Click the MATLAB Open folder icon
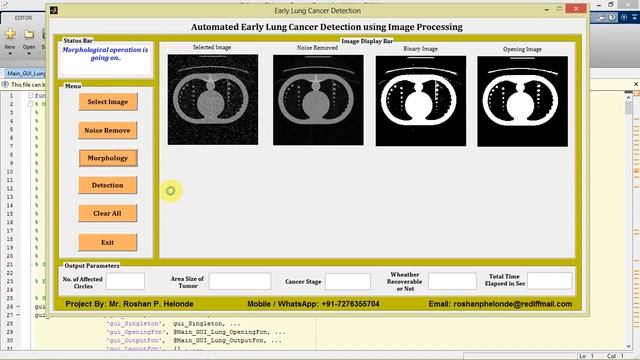The image size is (640, 360). pyautogui.click(x=29, y=34)
